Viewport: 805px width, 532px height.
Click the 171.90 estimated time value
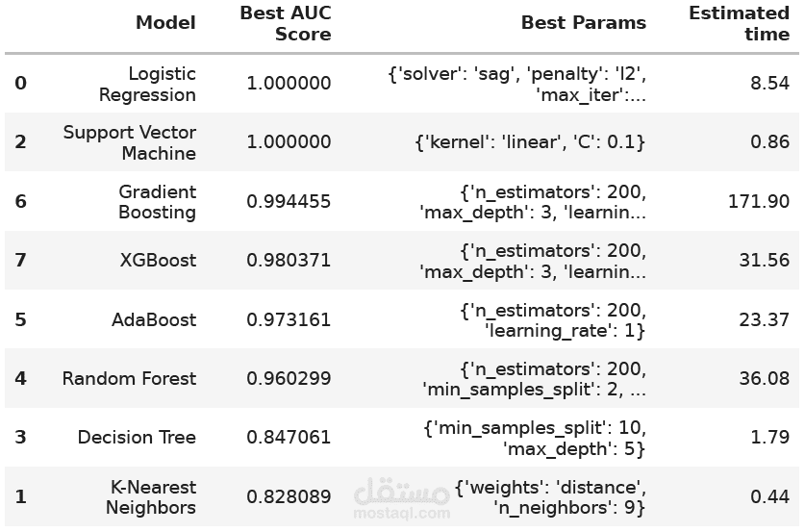point(758,201)
